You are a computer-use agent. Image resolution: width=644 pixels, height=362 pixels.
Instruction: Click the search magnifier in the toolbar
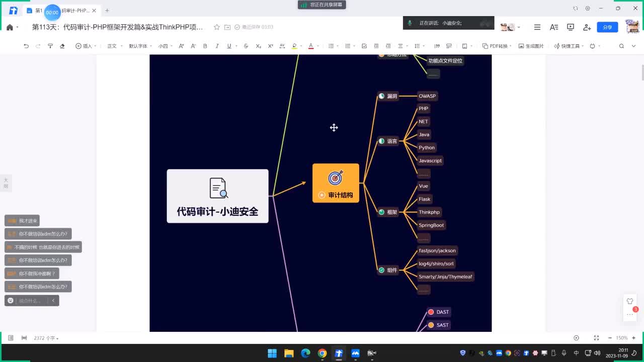click(621, 46)
